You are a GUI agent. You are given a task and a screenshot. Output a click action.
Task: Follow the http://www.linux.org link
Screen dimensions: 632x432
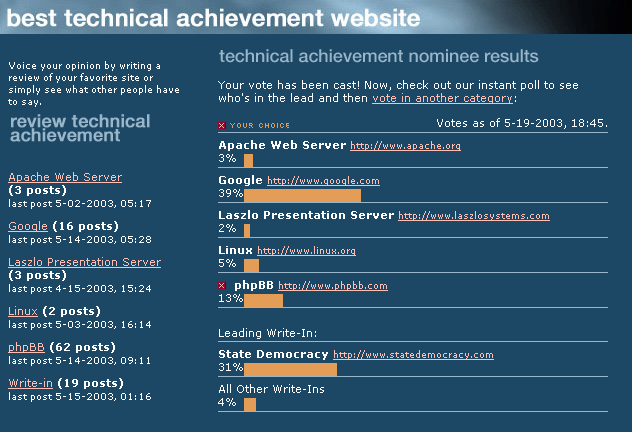point(306,251)
